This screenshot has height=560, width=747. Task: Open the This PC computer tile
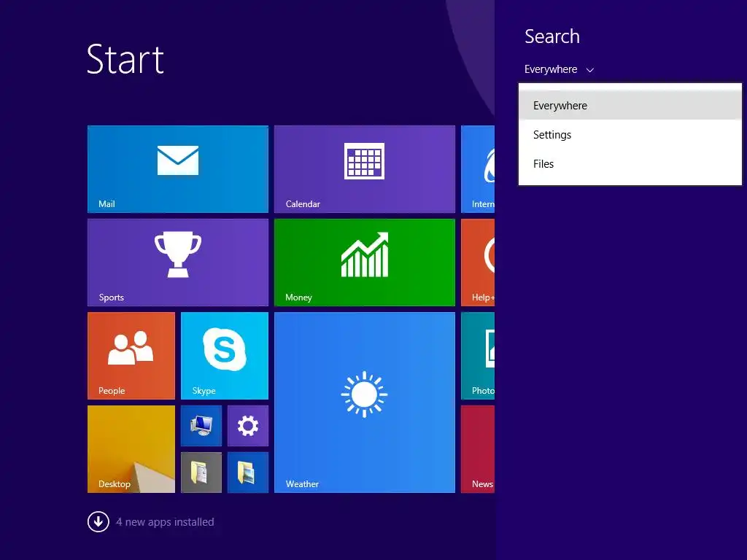(x=201, y=426)
